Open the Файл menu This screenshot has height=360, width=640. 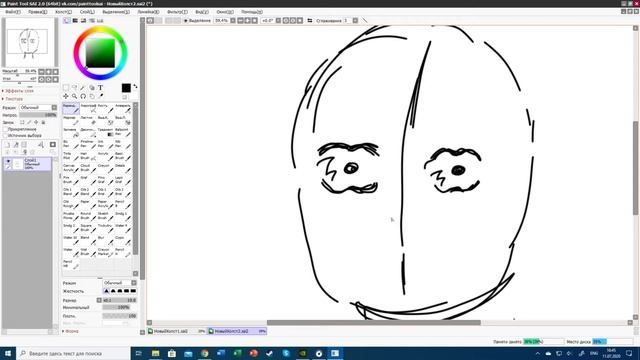pyautogui.click(x=13, y=12)
